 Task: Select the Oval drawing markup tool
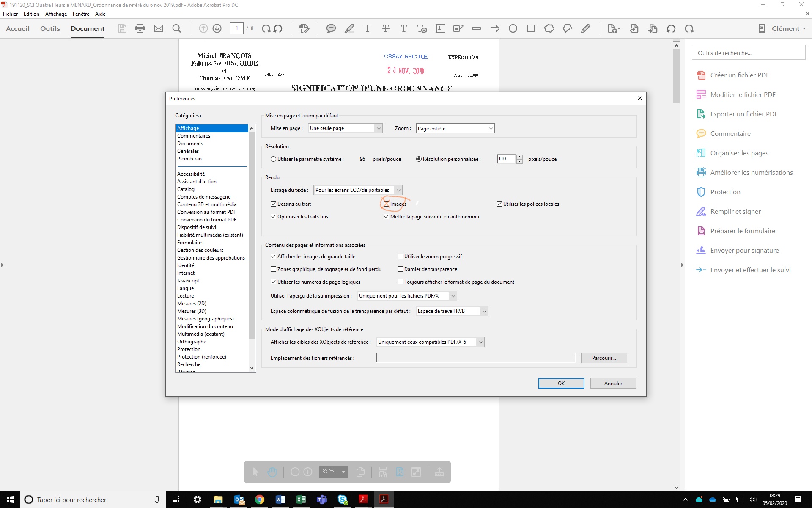513,28
